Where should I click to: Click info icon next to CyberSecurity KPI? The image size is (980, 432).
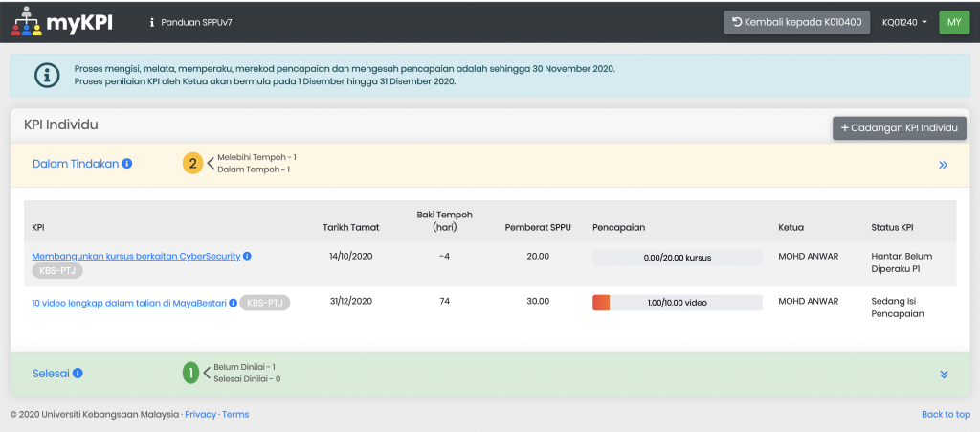(x=247, y=257)
